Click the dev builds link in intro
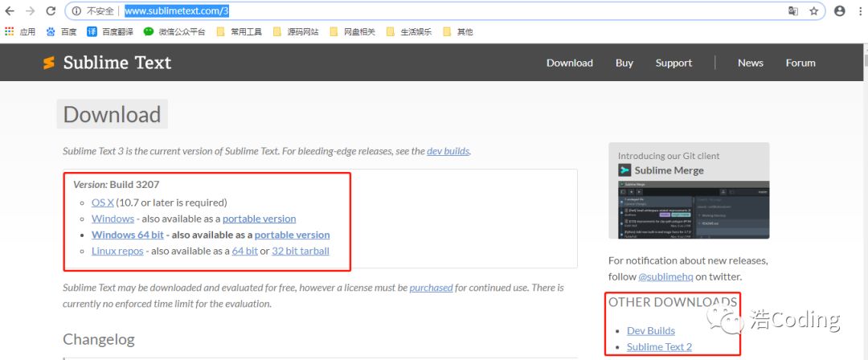This screenshot has width=868, height=360. [448, 150]
